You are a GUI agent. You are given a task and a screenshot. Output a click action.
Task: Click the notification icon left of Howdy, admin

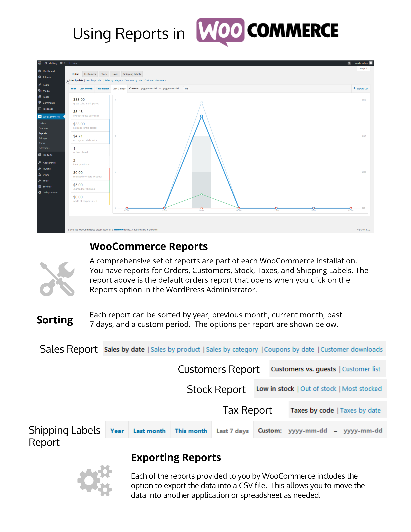point(349,63)
